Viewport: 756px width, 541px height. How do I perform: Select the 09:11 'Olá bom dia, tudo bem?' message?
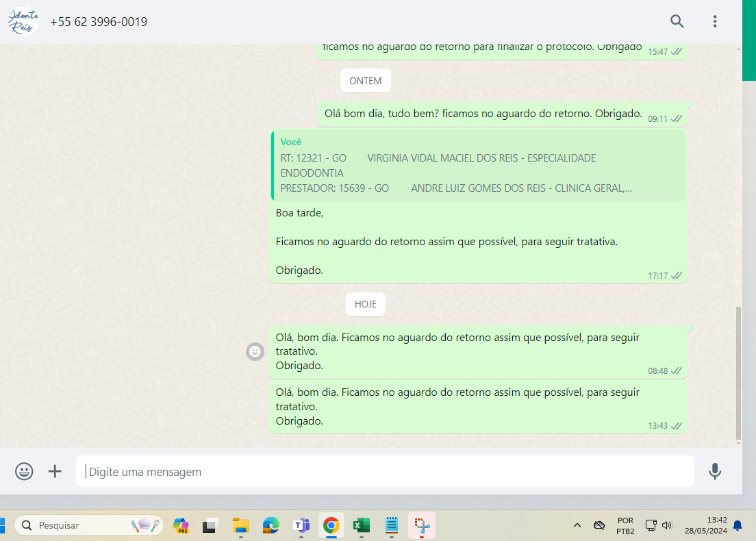coord(503,114)
